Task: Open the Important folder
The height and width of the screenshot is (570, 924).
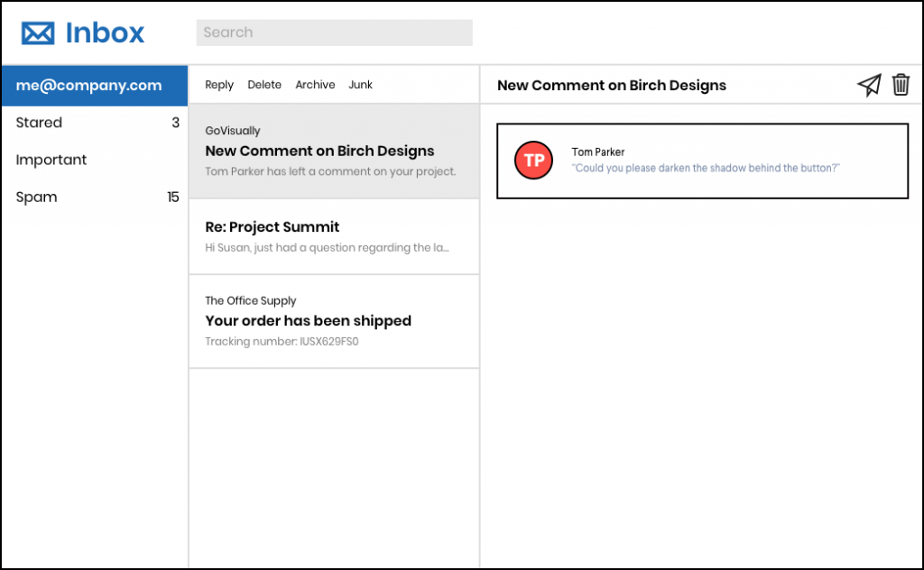Action: coord(51,160)
